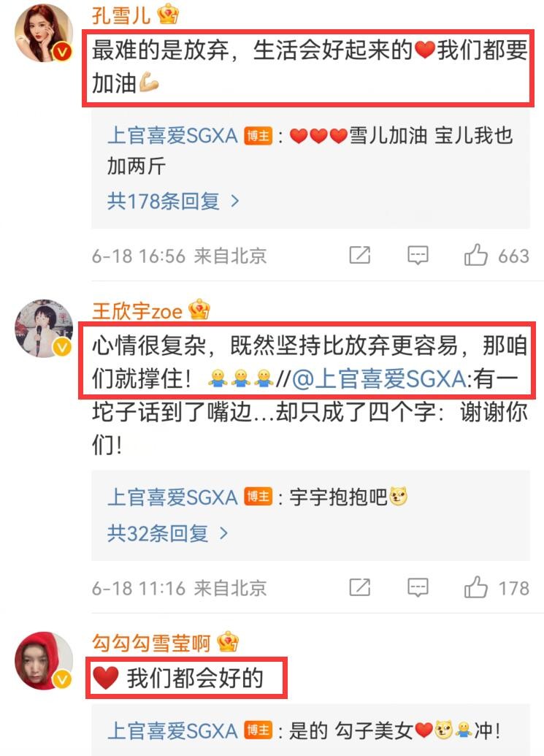Open 孔雪儿's profile avatar

tap(43, 34)
